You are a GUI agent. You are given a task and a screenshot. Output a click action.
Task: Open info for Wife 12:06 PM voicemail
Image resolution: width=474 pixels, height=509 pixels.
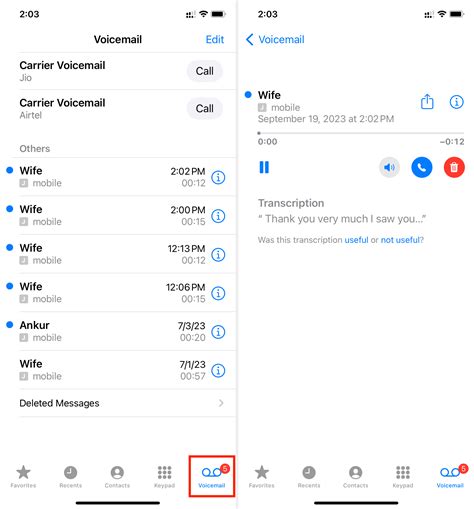(x=218, y=293)
